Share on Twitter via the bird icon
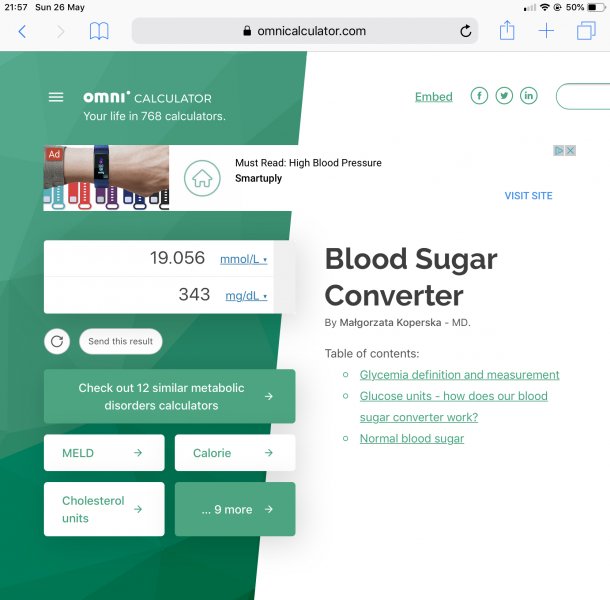610x600 pixels. coord(504,96)
